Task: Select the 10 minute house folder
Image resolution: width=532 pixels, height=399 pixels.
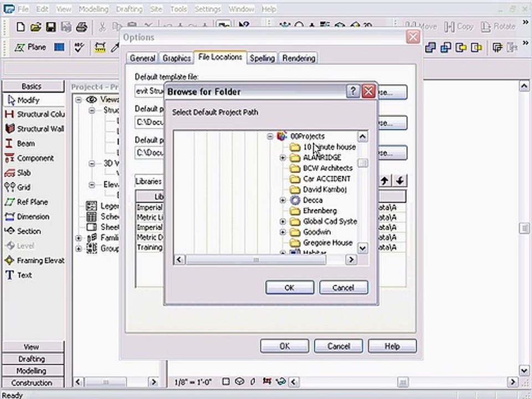Action: tap(323, 147)
